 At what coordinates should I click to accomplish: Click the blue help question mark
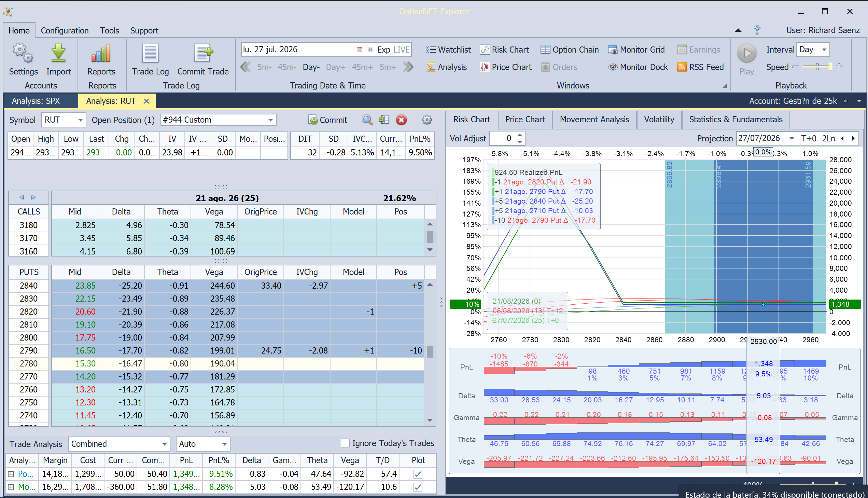pyautogui.click(x=757, y=30)
